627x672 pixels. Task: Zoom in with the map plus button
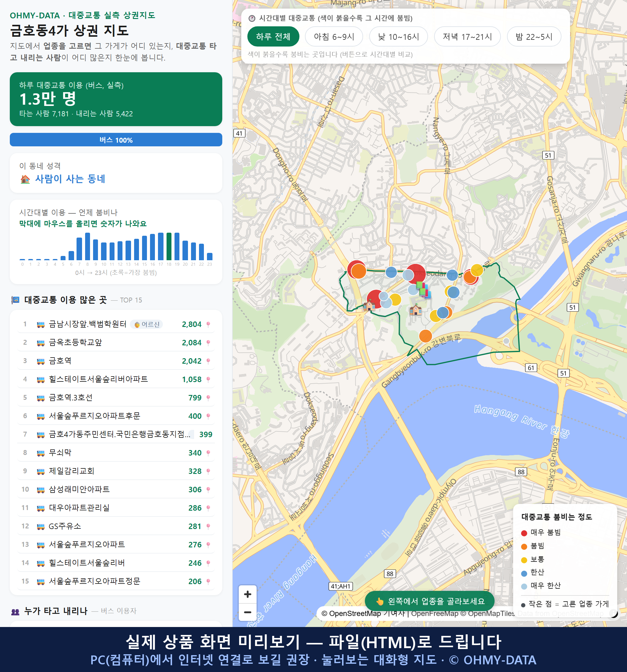247,594
